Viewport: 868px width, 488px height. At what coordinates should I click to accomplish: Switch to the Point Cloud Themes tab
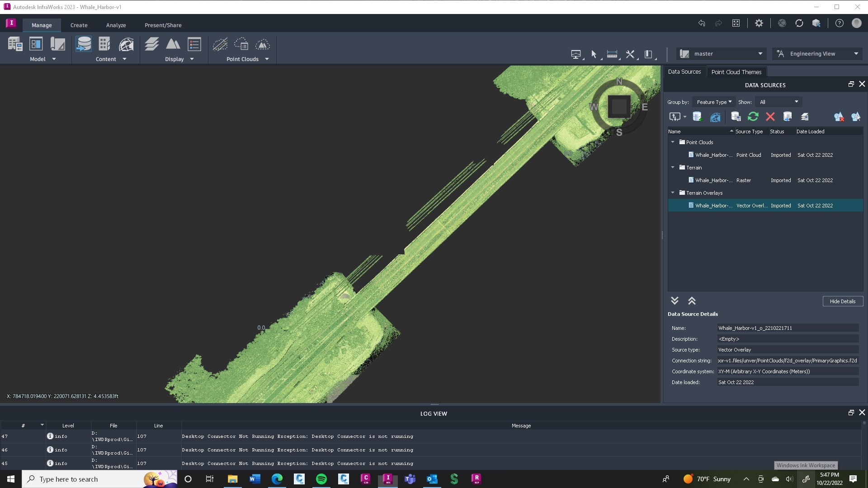[736, 71]
